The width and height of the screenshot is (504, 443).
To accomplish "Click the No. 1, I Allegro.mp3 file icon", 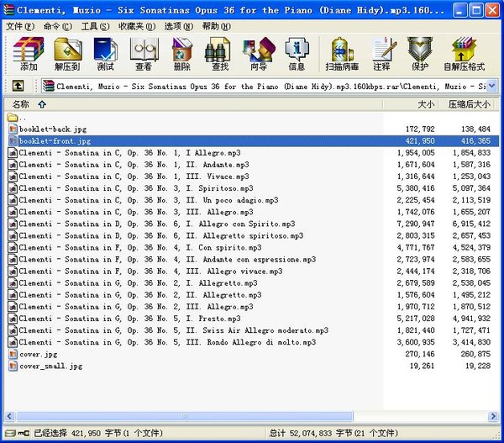I will pyautogui.click(x=13, y=152).
